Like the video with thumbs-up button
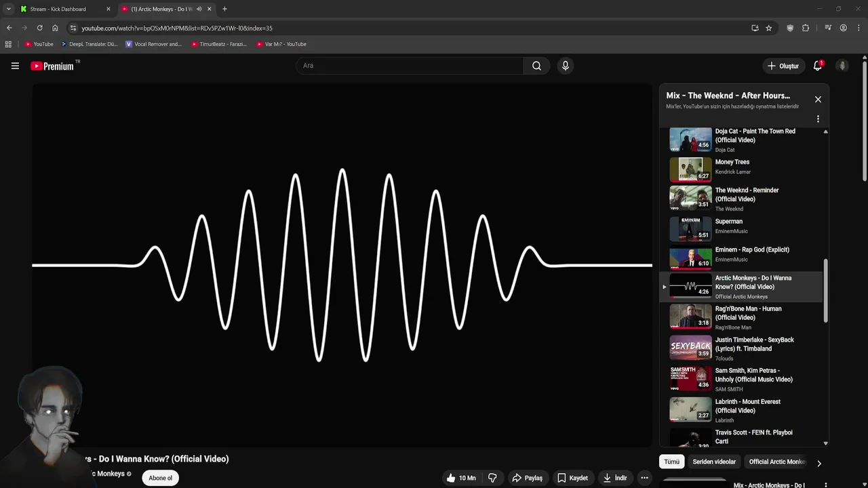Viewport: 868px width, 488px height. click(460, 478)
